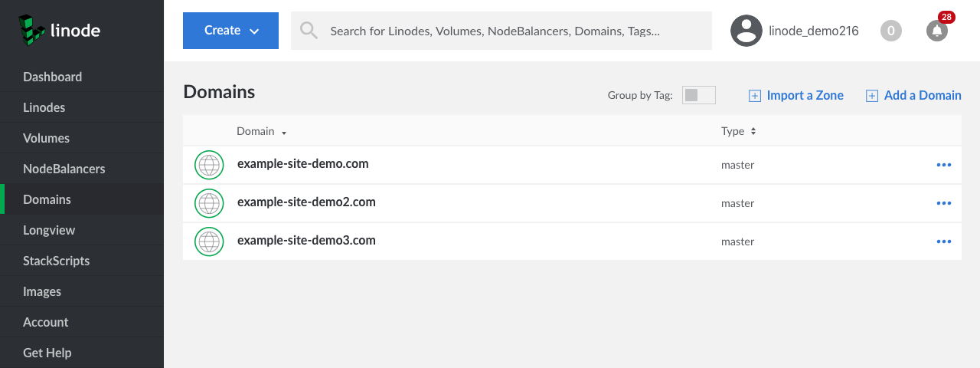The image size is (980, 368).
Task: Click the magnifying glass search icon
Action: tap(309, 31)
